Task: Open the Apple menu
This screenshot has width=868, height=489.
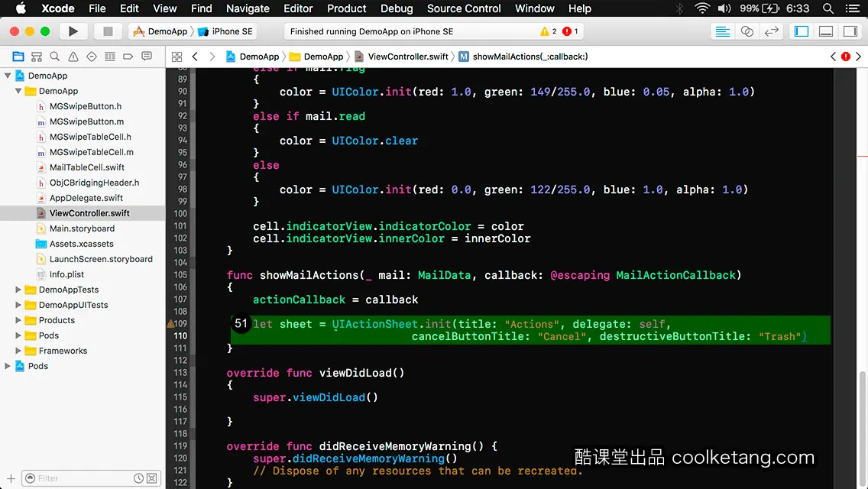Action: (x=21, y=8)
